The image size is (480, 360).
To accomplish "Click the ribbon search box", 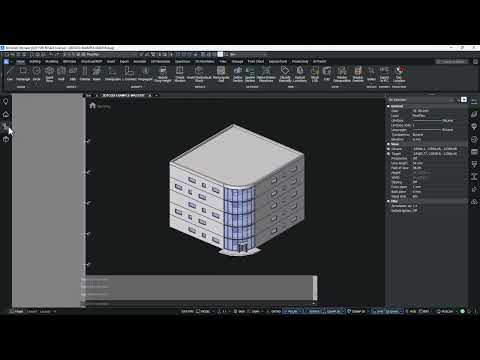I will tap(451, 62).
